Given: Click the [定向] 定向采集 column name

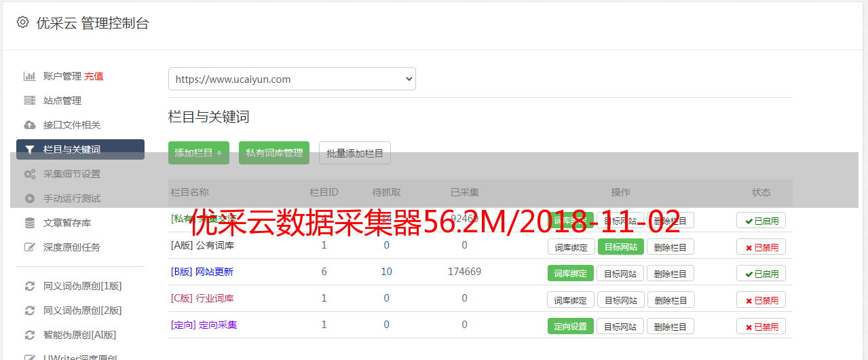Looking at the screenshot, I should pyautogui.click(x=204, y=325).
